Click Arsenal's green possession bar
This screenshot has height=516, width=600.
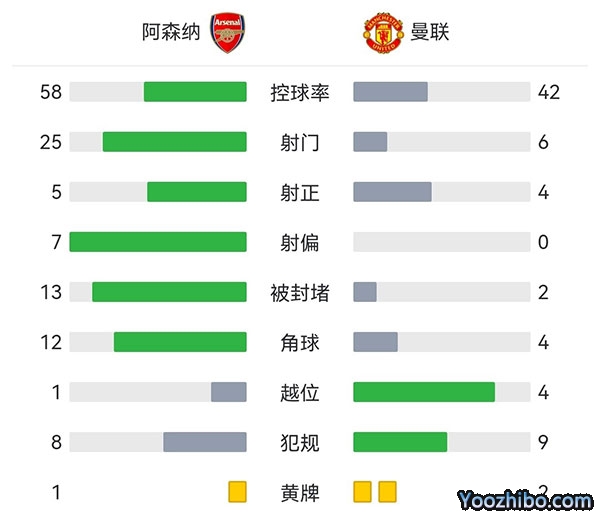point(195,92)
